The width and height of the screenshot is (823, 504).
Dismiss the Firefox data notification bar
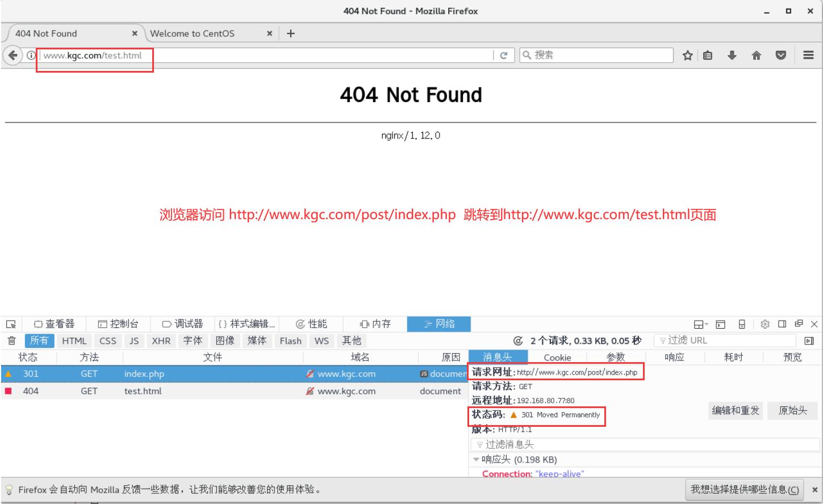tap(814, 489)
